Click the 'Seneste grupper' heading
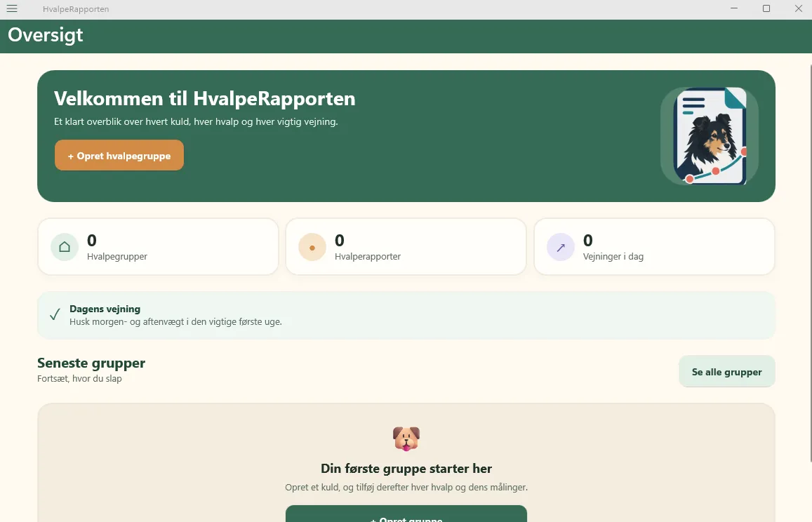812x522 pixels. 91,363
